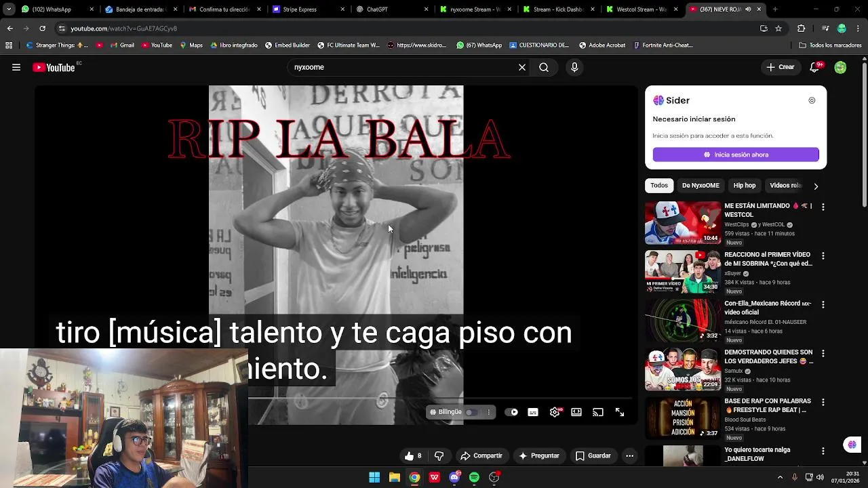Select the De NyxoOME chip

(701, 186)
